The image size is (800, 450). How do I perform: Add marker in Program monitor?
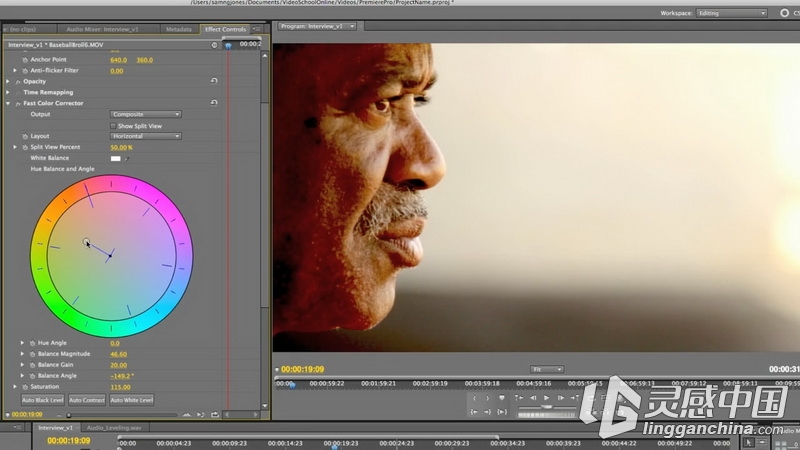[502, 398]
